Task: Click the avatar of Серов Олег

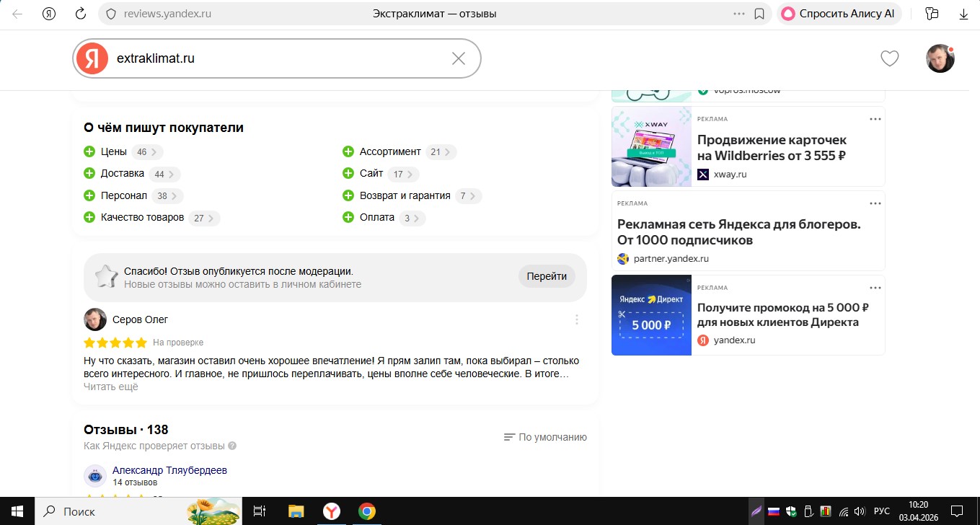Action: tap(95, 319)
